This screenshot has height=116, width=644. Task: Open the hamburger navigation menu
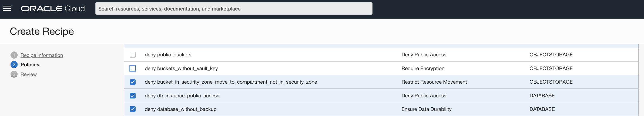7,9
